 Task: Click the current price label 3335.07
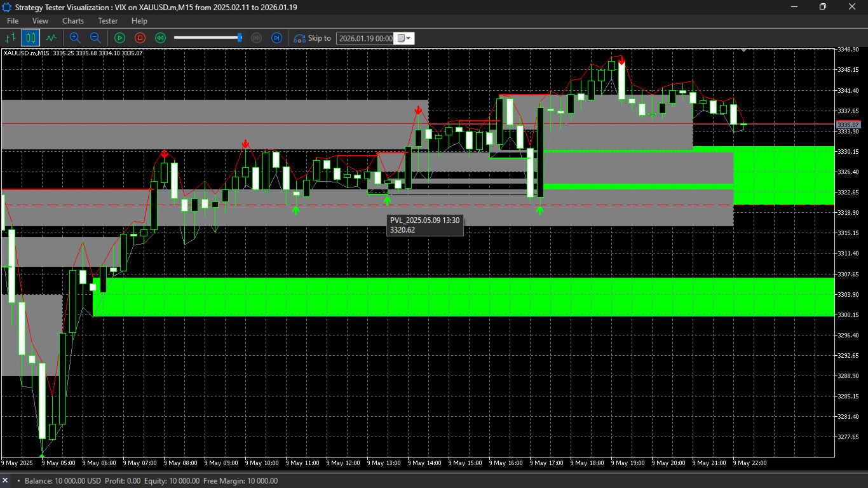tap(848, 125)
